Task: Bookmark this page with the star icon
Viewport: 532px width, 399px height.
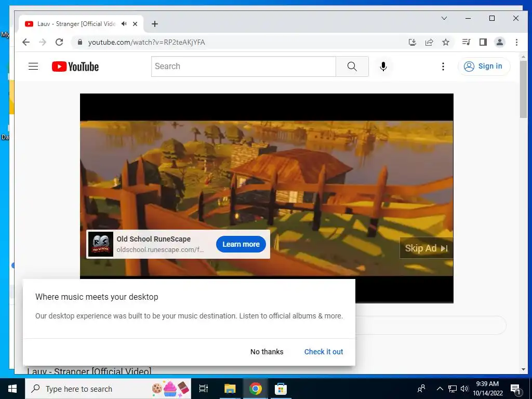Action: [446, 42]
